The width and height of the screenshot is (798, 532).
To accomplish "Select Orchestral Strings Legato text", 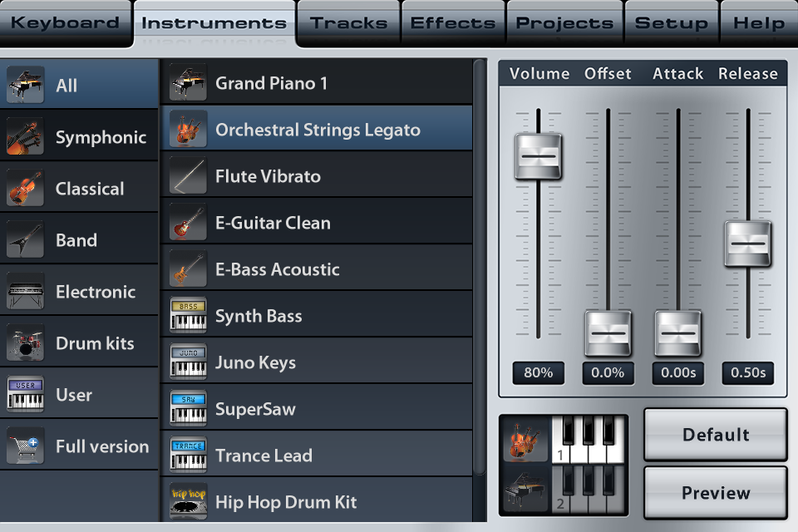I will [318, 130].
